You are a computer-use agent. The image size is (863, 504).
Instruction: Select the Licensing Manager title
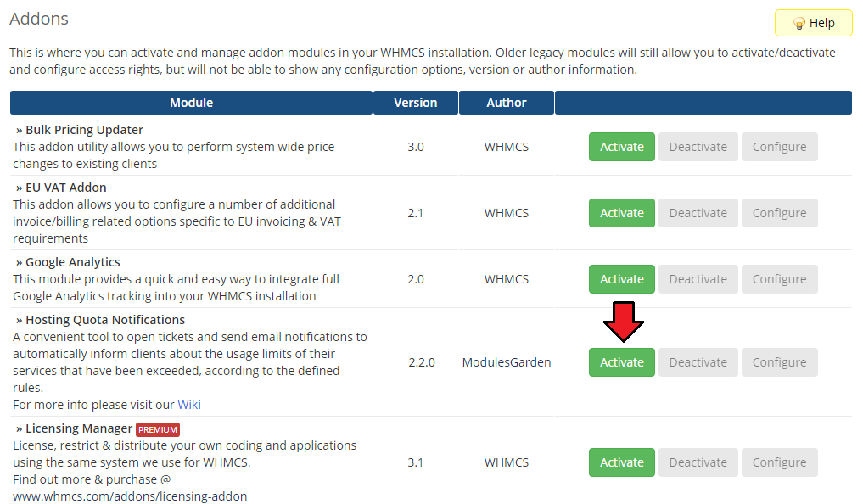coord(79,428)
